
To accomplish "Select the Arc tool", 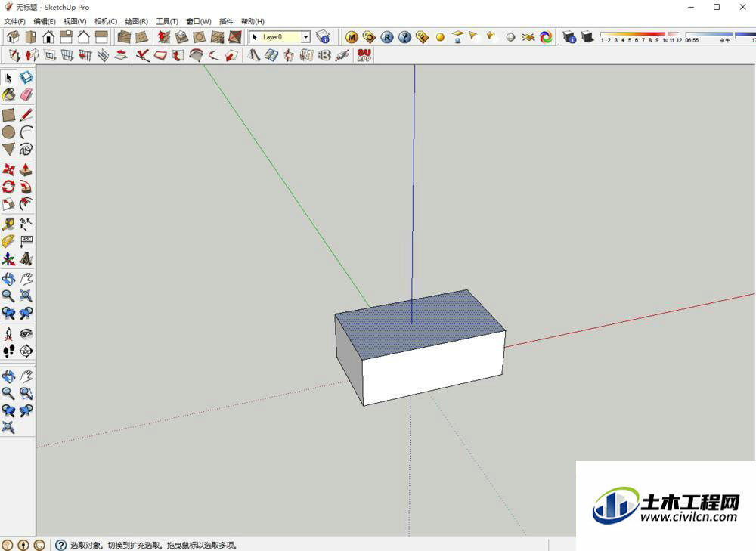I will click(26, 132).
